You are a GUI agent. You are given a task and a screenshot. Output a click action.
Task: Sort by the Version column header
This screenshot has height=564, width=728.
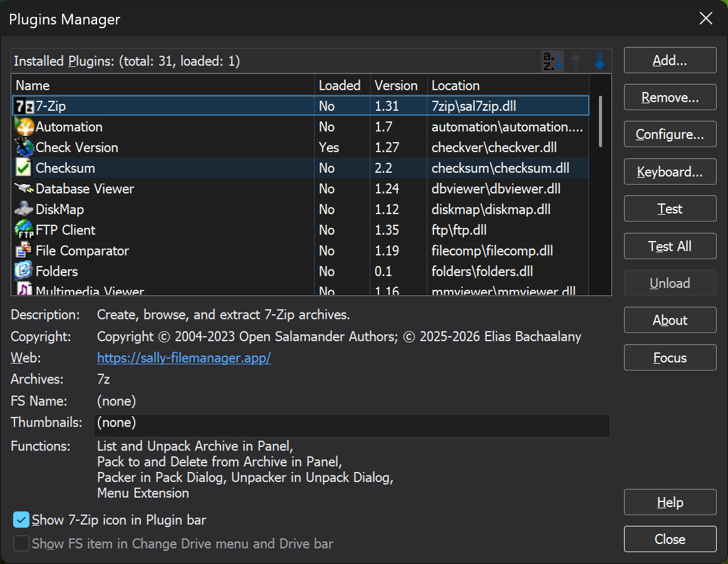pyautogui.click(x=399, y=85)
